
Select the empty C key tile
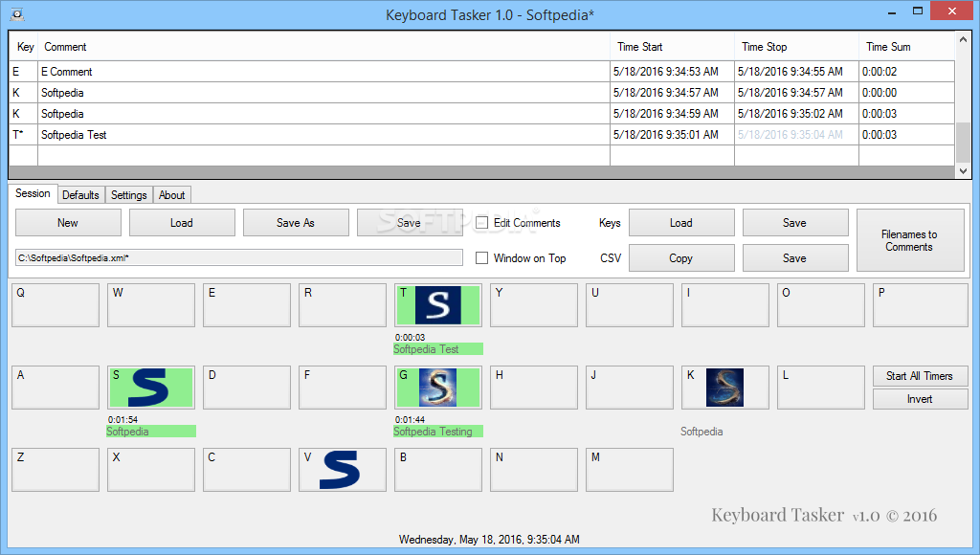tap(247, 470)
